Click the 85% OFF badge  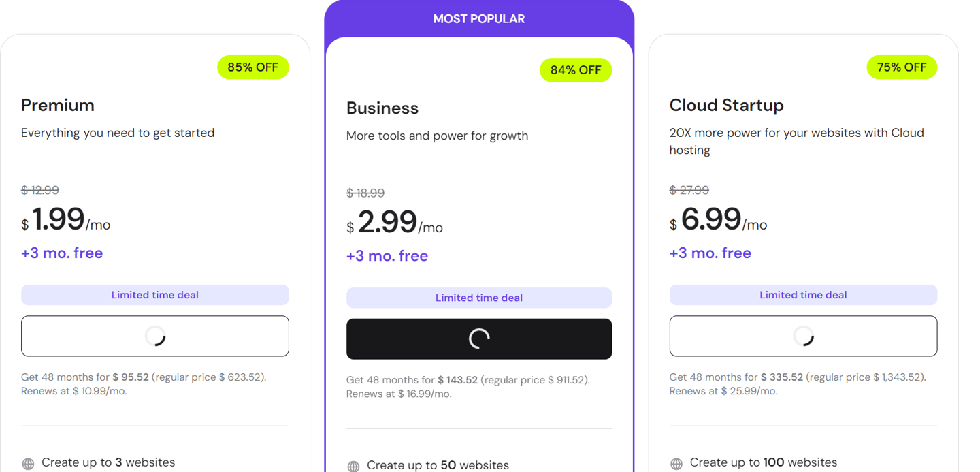253,67
